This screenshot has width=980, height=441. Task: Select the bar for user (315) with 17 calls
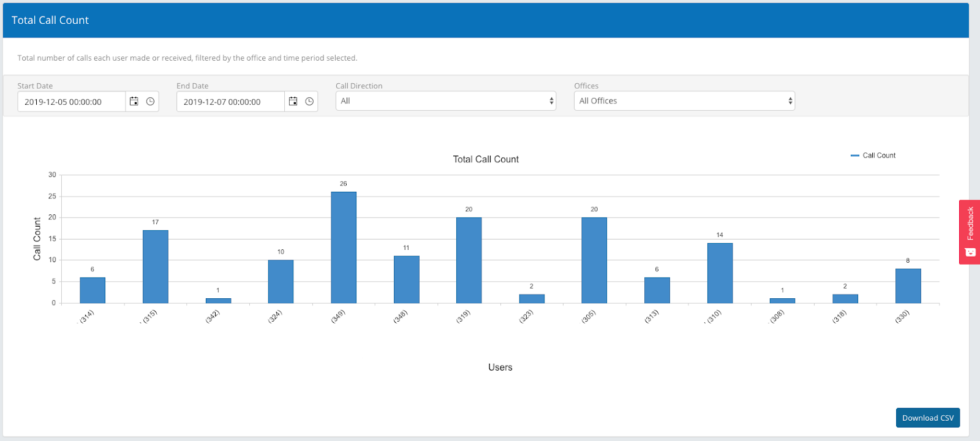coord(156,267)
